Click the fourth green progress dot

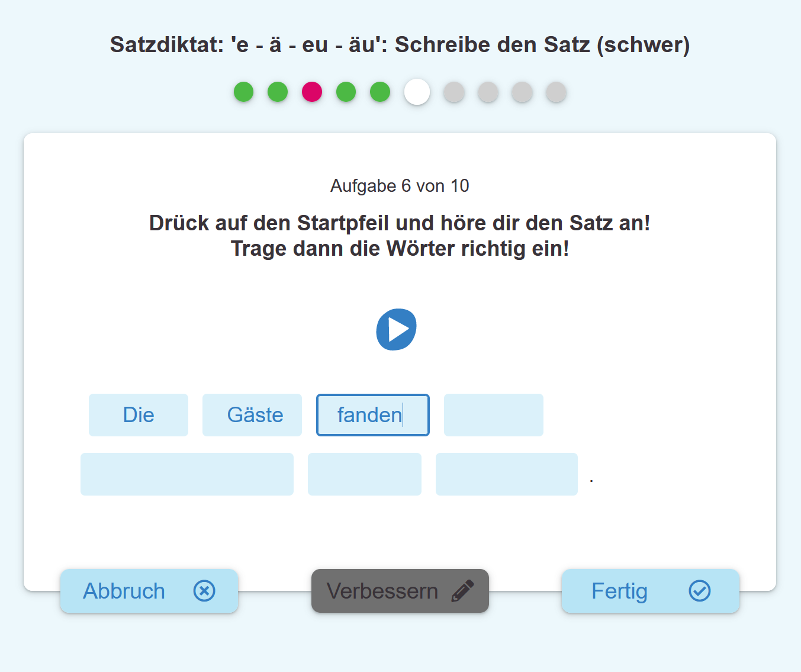(x=346, y=92)
